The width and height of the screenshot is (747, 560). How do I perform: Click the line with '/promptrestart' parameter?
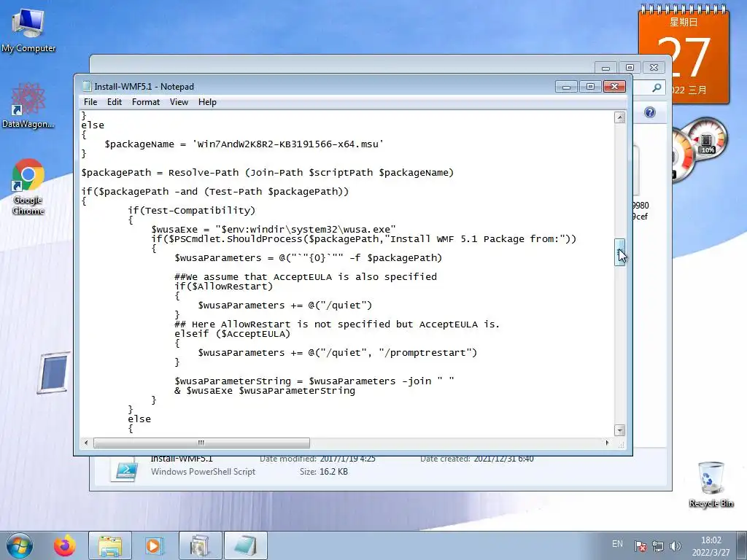tap(337, 353)
